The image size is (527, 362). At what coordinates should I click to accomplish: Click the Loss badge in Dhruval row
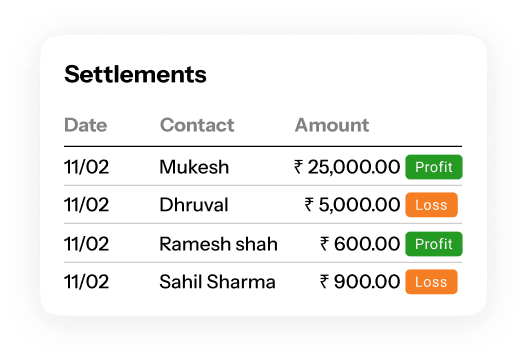click(x=431, y=205)
